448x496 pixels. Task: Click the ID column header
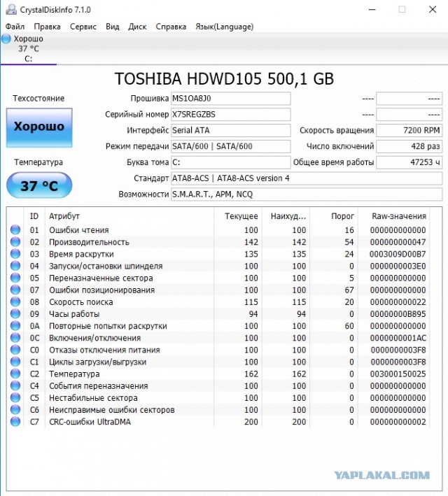[34, 216]
